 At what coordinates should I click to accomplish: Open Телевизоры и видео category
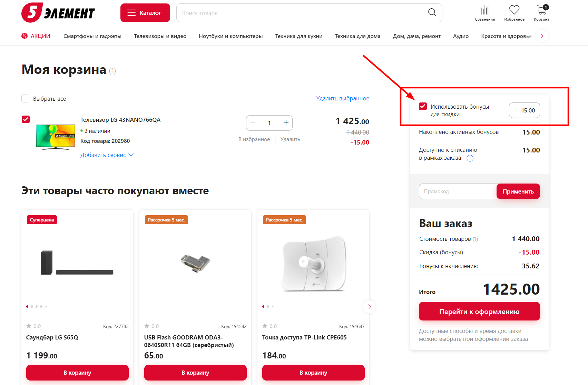click(160, 36)
